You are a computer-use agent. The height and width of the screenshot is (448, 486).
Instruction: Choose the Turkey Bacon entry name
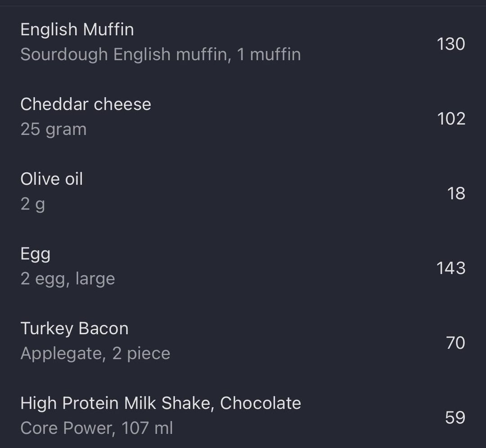pyautogui.click(x=74, y=328)
